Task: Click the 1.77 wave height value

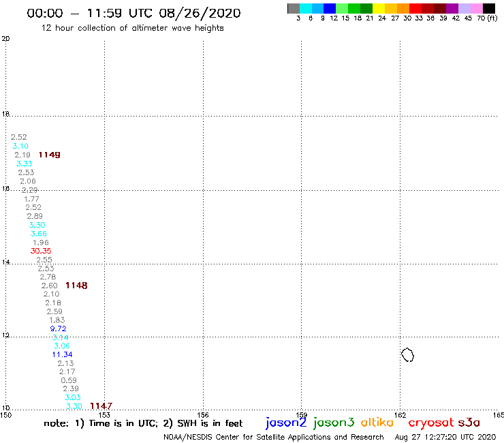Action: [31, 199]
